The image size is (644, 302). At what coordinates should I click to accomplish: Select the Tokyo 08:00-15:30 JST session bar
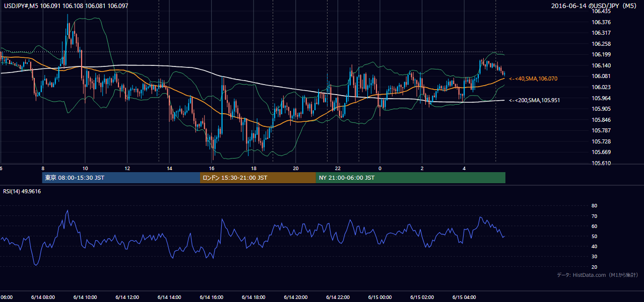[121, 178]
